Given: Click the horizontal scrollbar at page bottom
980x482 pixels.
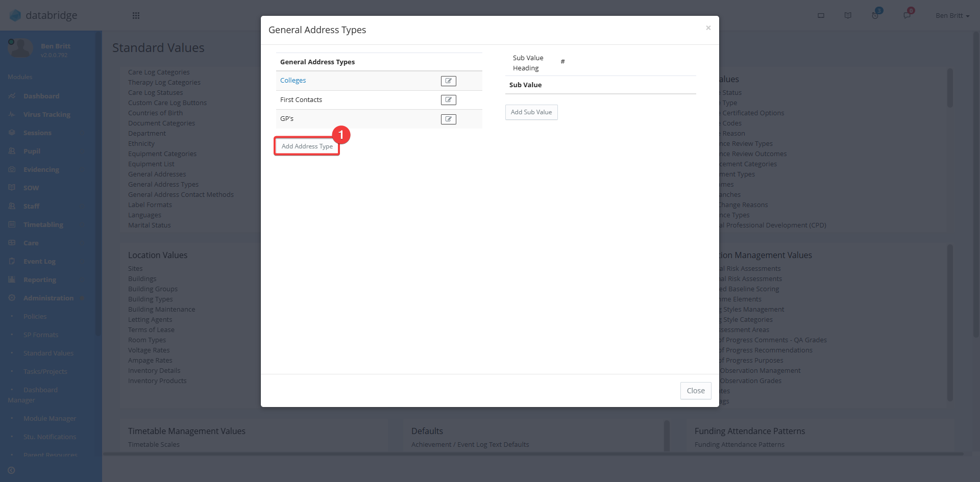Looking at the screenshot, I should click(x=533, y=454).
